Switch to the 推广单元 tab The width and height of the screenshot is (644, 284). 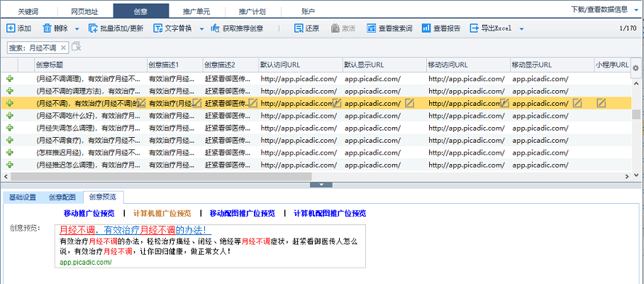point(196,11)
